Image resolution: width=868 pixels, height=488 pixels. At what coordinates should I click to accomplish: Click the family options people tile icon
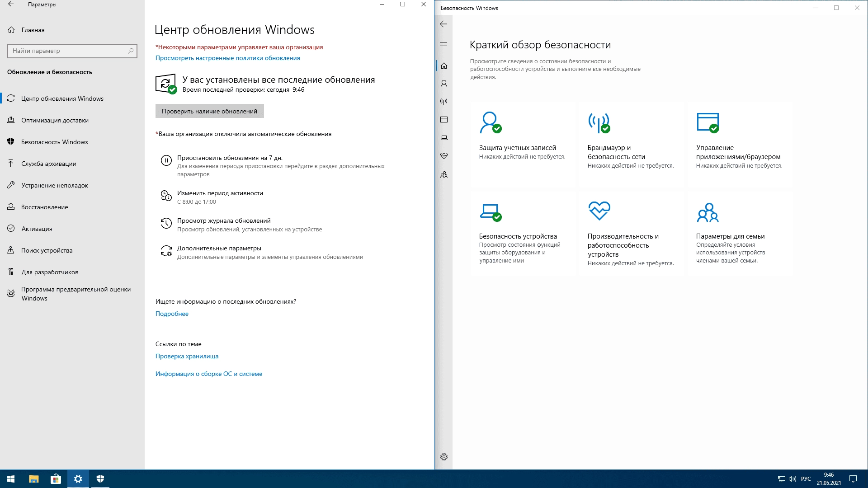pos(708,211)
